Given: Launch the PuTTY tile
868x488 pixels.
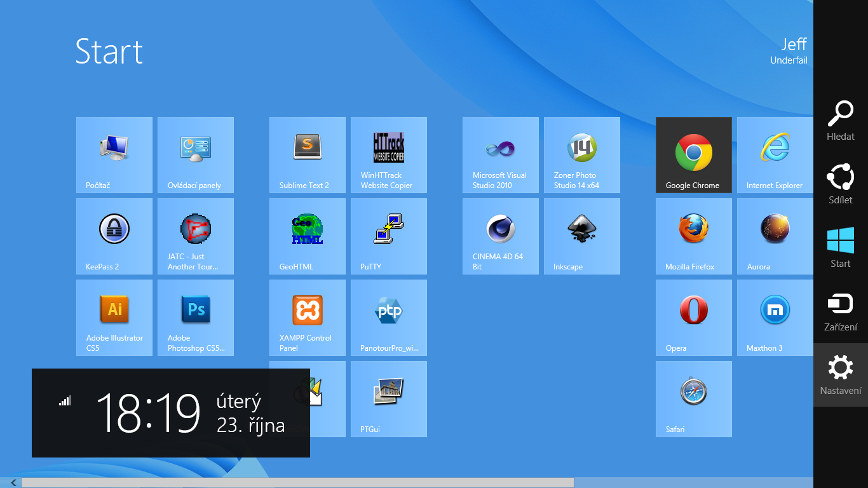Looking at the screenshot, I should (388, 236).
